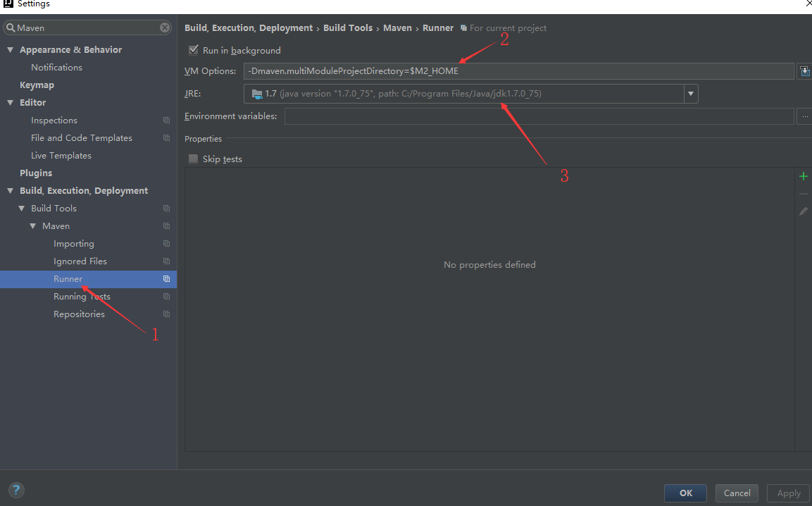This screenshot has height=506, width=812.
Task: Focus the Environment variables field
Action: pyautogui.click(x=539, y=116)
